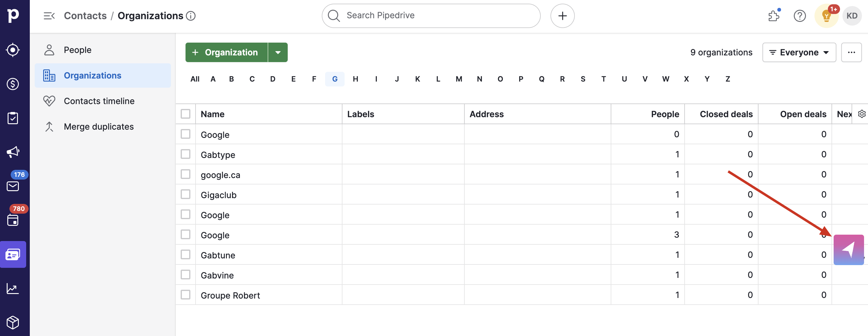The width and height of the screenshot is (868, 336).
Task: Open the Leads inbox radar icon
Action: 13,50
